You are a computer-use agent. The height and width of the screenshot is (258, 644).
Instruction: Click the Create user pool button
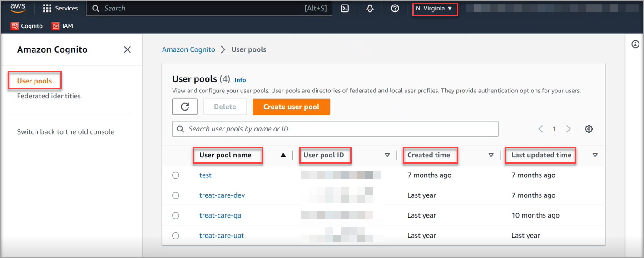[291, 107]
